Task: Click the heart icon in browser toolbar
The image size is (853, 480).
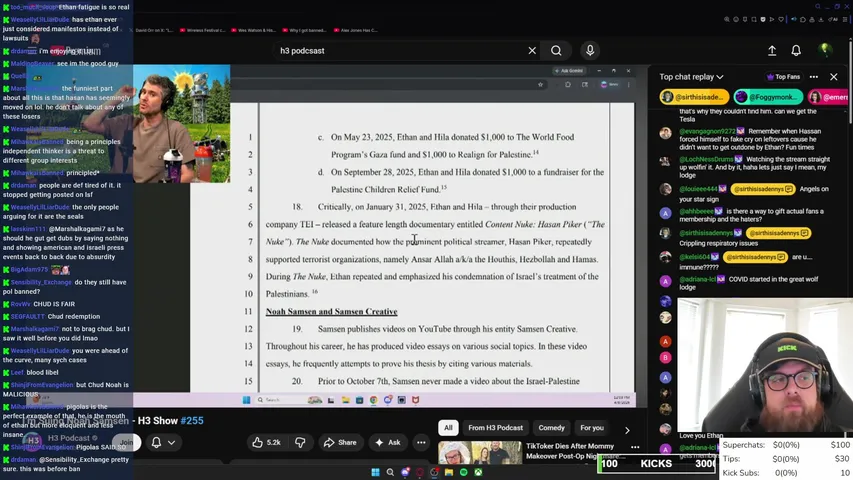Action: coord(781,19)
